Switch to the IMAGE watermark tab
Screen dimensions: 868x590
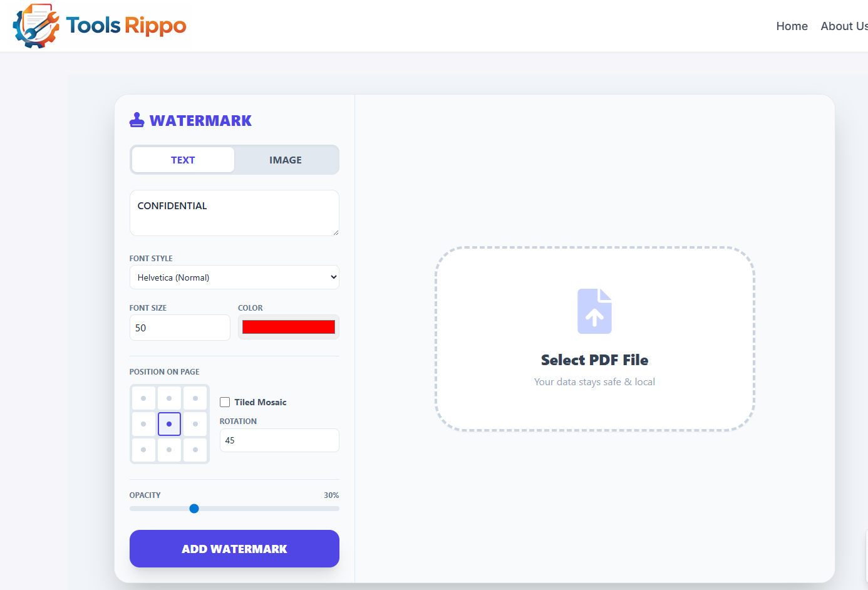(286, 160)
